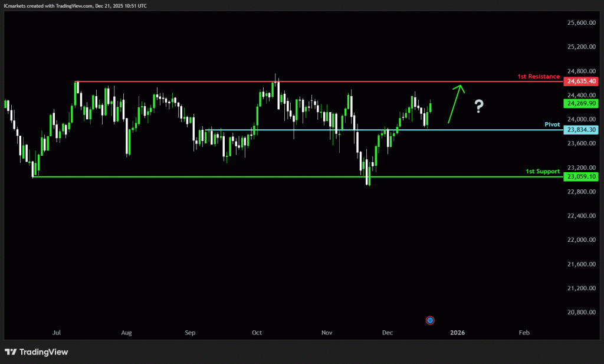Click the green 23,059.10 support price tag
This screenshot has width=604, height=364.
[x=581, y=176]
